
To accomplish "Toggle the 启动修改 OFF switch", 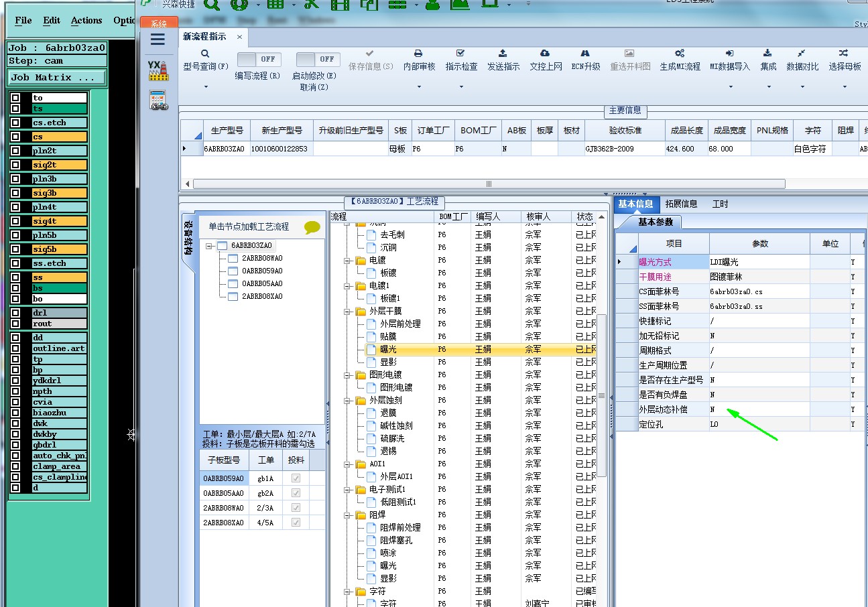I will 318,59.
